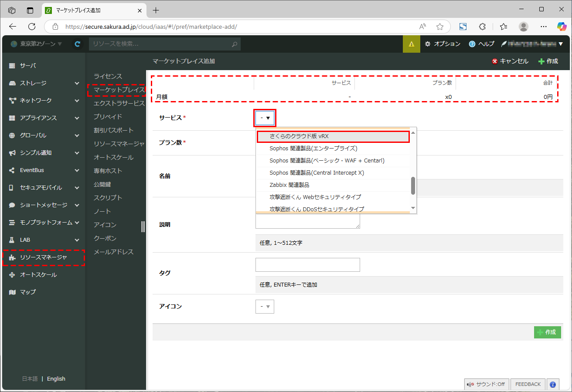This screenshot has width=572, height=392.
Task: Open the tab actions workspace icon
Action: 30,10
